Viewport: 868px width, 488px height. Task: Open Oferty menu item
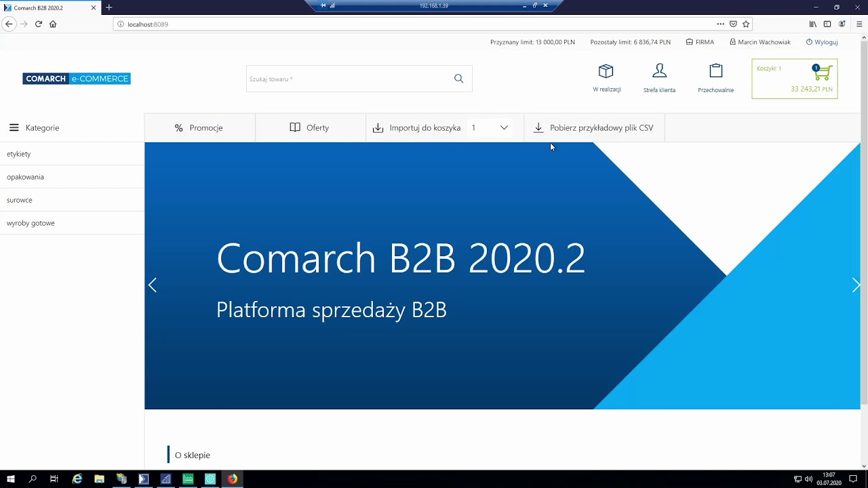[310, 127]
